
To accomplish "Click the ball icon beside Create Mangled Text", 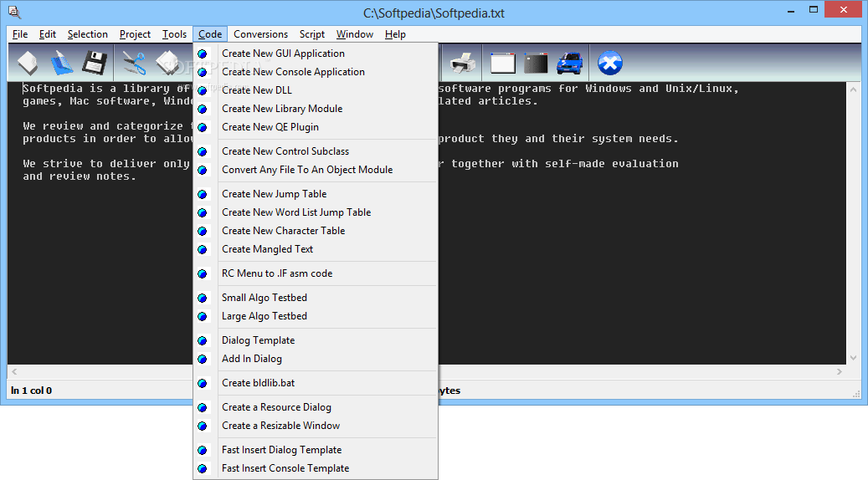I will 203,250.
